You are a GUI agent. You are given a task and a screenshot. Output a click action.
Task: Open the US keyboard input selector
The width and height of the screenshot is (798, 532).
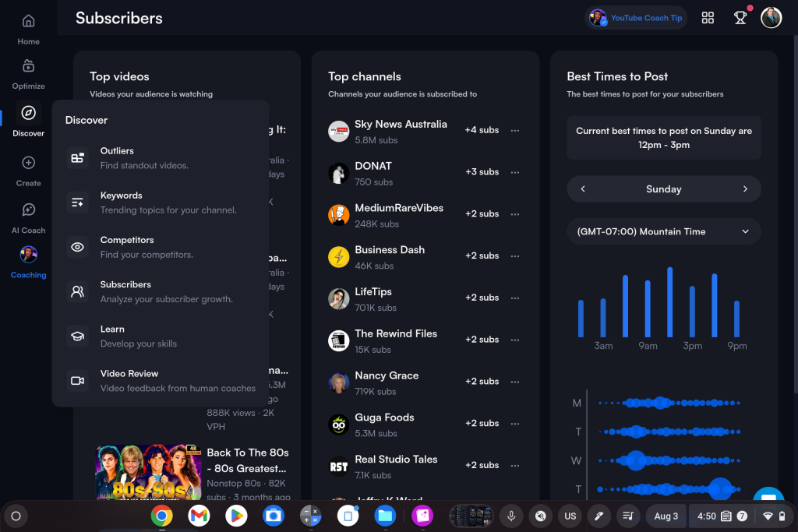coord(570,516)
